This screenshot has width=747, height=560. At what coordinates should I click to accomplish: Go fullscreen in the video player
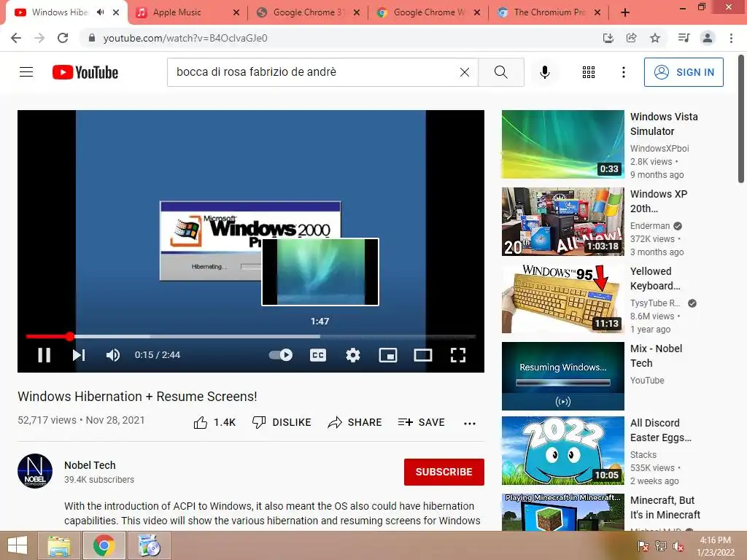458,355
